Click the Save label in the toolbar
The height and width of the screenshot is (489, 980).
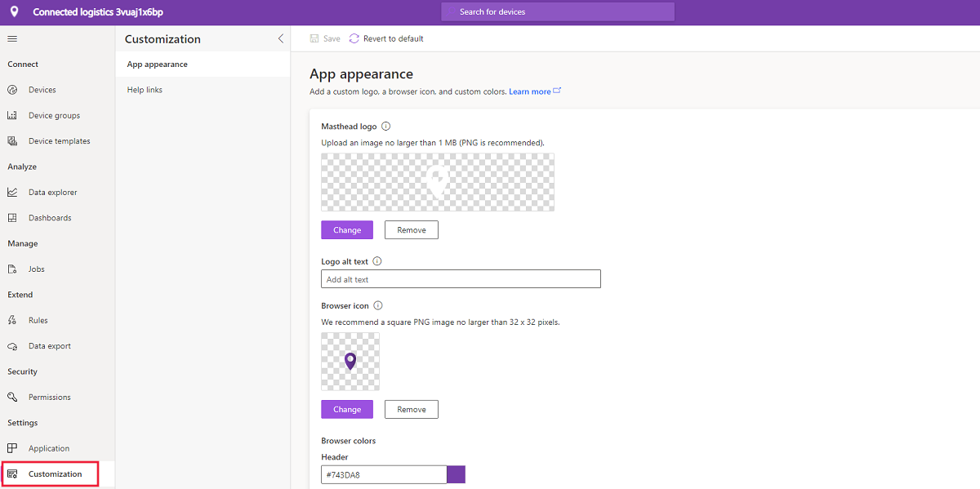(332, 38)
